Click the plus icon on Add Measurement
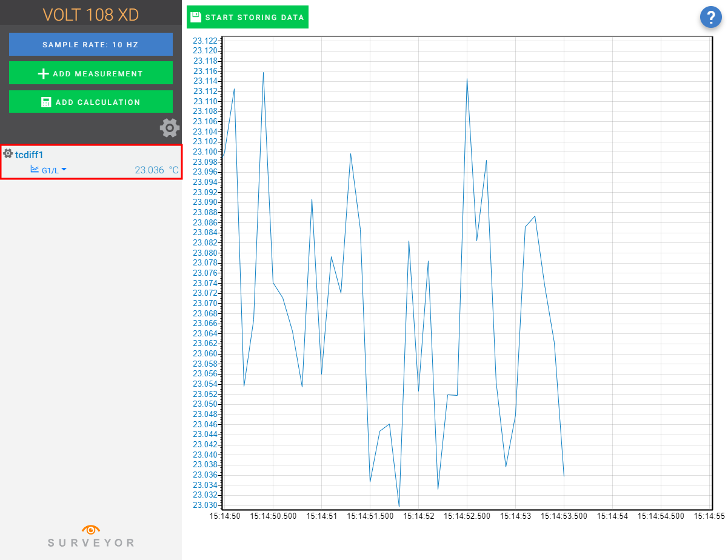 (x=42, y=73)
